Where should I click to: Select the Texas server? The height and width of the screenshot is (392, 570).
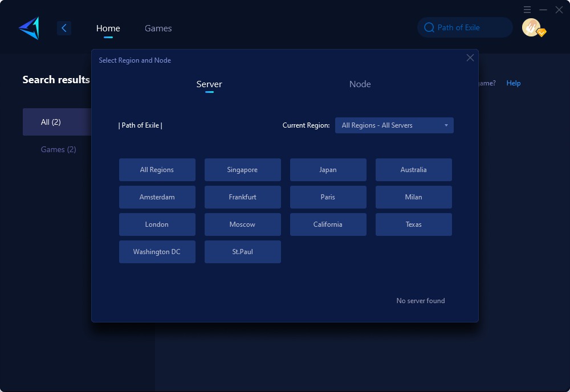click(x=414, y=224)
